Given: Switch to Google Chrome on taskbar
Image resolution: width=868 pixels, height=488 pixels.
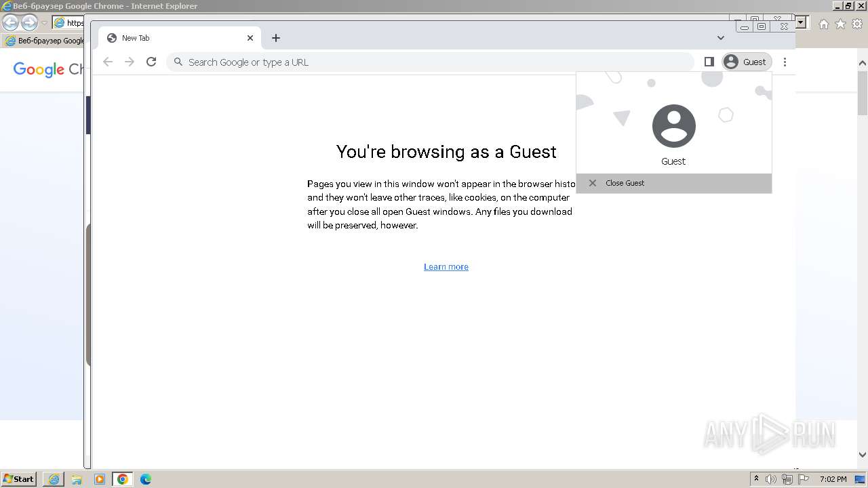Looking at the screenshot, I should [x=123, y=479].
